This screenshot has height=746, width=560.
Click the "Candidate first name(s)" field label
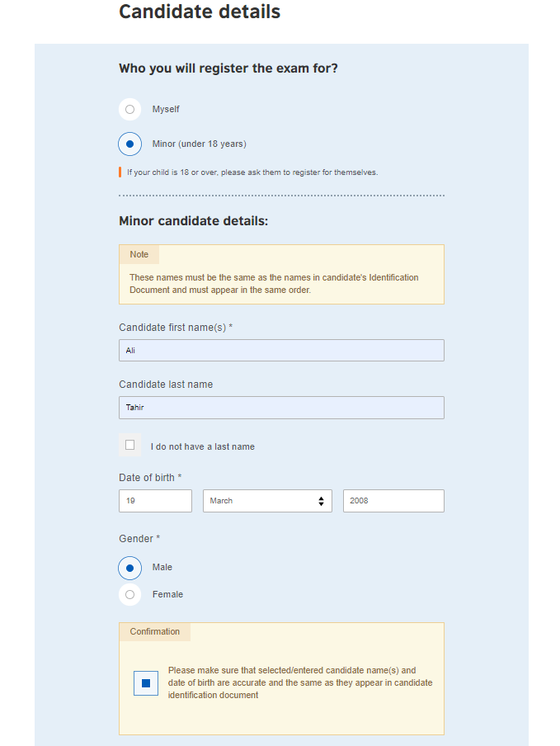click(175, 328)
